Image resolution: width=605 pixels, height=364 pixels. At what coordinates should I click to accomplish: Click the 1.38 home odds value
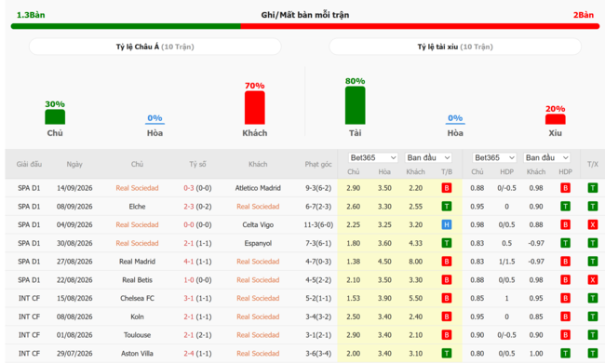[x=353, y=262]
